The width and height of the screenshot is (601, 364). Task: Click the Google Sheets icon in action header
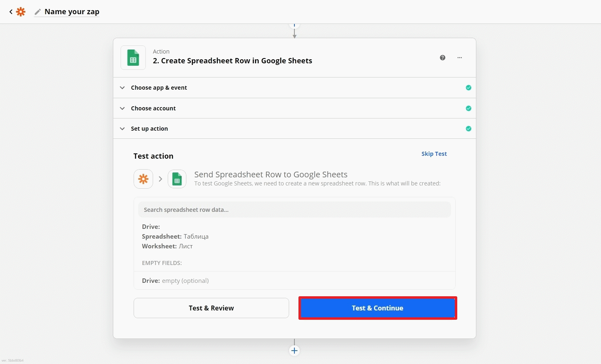tap(133, 58)
